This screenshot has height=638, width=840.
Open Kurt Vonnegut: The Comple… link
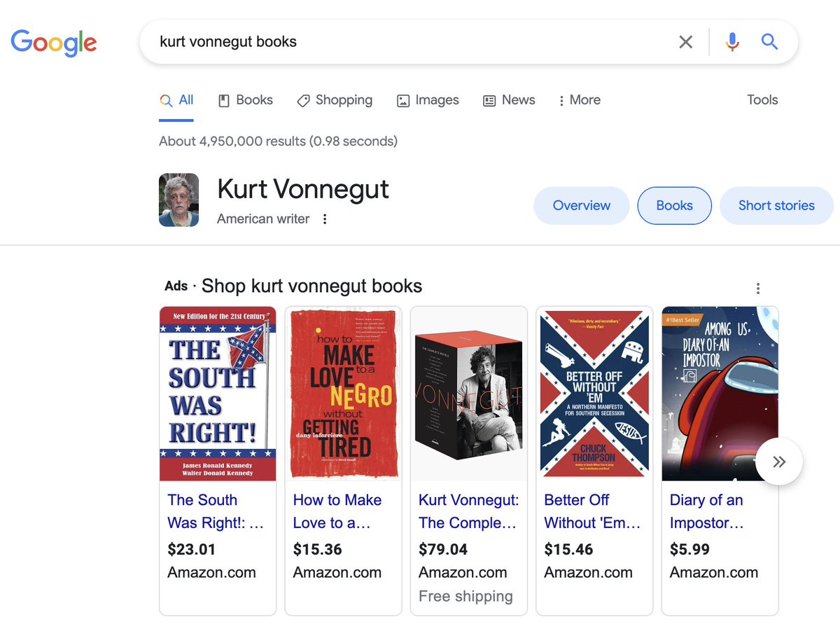(x=469, y=511)
